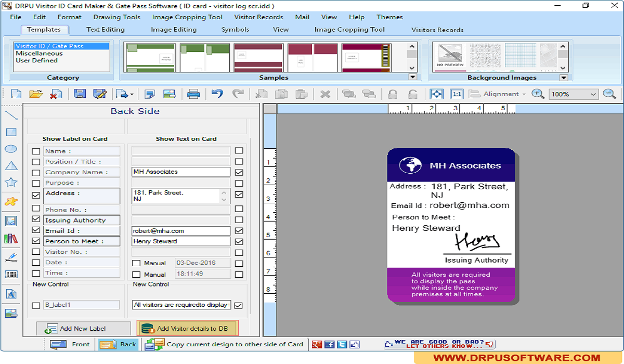624x364 pixels.
Task: Open the Drawing Tools menu
Action: click(116, 17)
